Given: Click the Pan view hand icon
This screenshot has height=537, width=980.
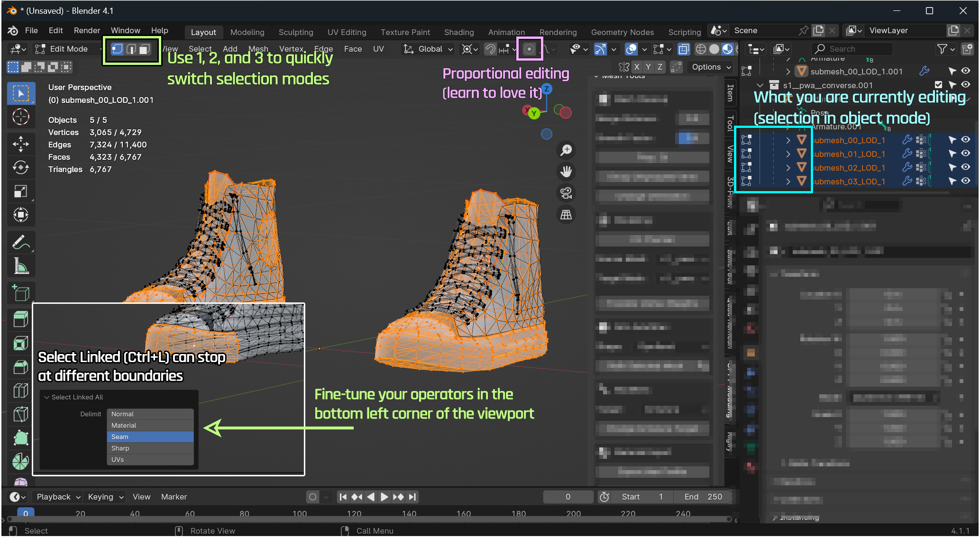Looking at the screenshot, I should click(566, 172).
